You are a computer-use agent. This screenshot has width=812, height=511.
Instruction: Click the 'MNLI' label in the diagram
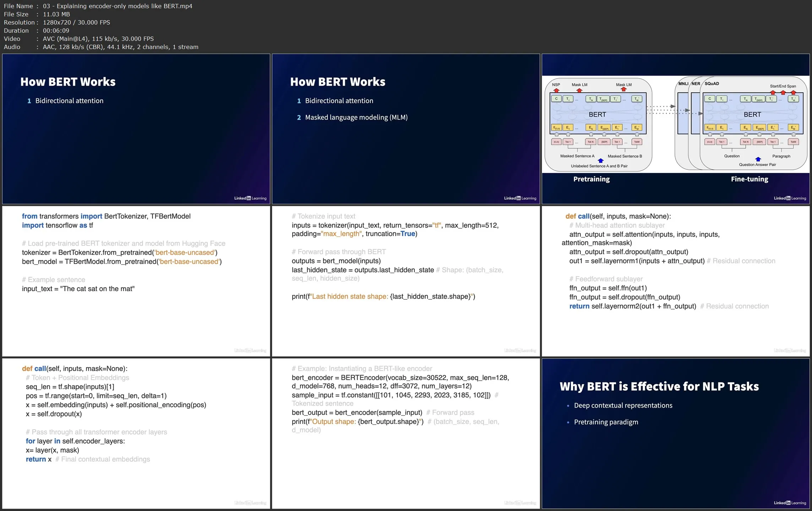683,83
